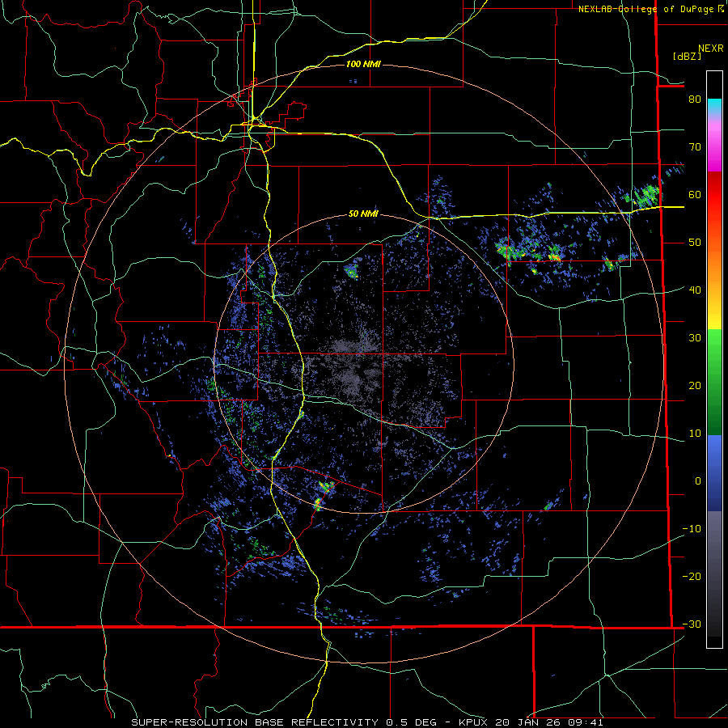The height and width of the screenshot is (728, 728).
Task: Select the 20 value on the dBZ scale
Action: point(695,385)
